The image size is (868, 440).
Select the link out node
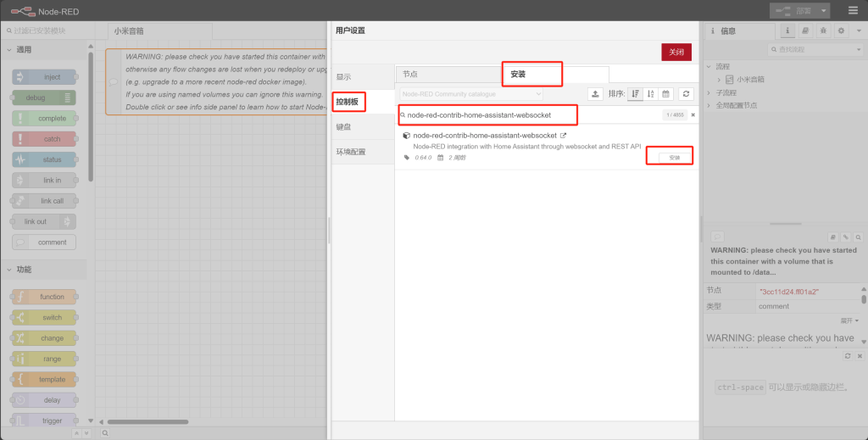[x=44, y=221]
